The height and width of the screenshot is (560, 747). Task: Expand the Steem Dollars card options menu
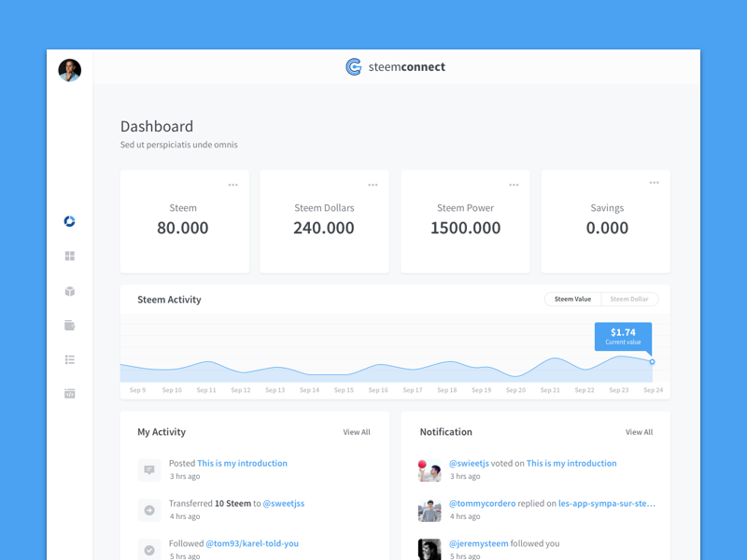coord(373,185)
